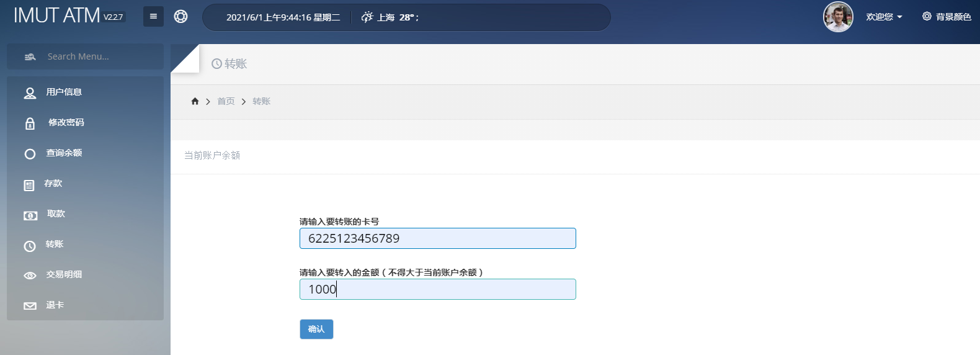Click the lifebuoy icon in header
This screenshot has height=355, width=980.
pos(180,17)
